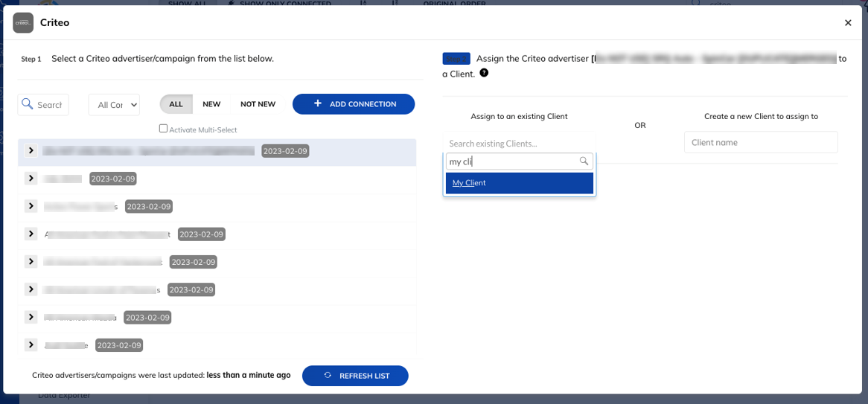Image resolution: width=868 pixels, height=404 pixels.
Task: Expand the fifth advertiser row in the list
Action: (31, 261)
